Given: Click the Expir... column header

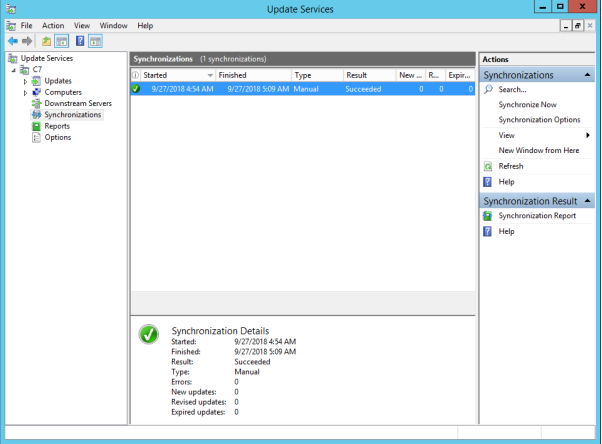Looking at the screenshot, I should (459, 75).
